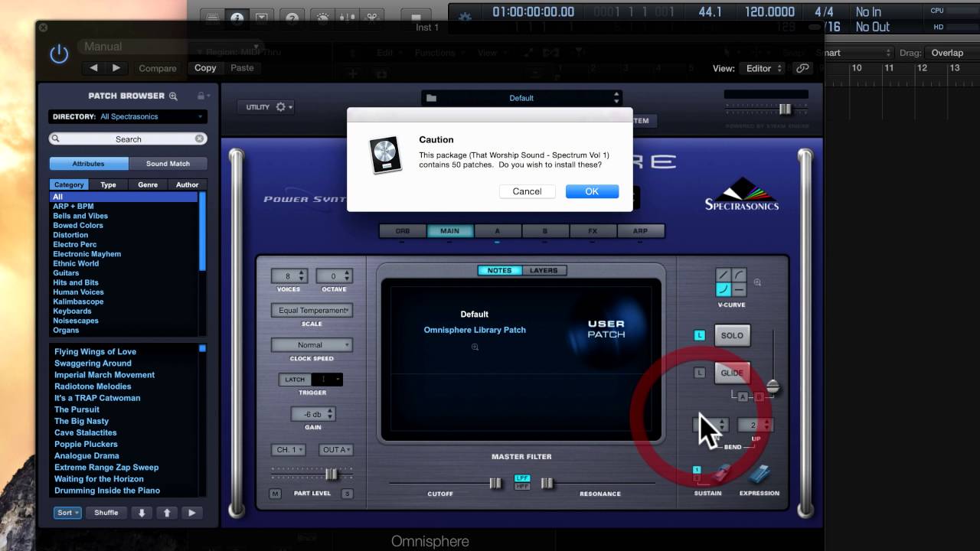Image resolution: width=980 pixels, height=551 pixels.
Task: Click Cancel in the Caution dialog
Action: tap(527, 191)
